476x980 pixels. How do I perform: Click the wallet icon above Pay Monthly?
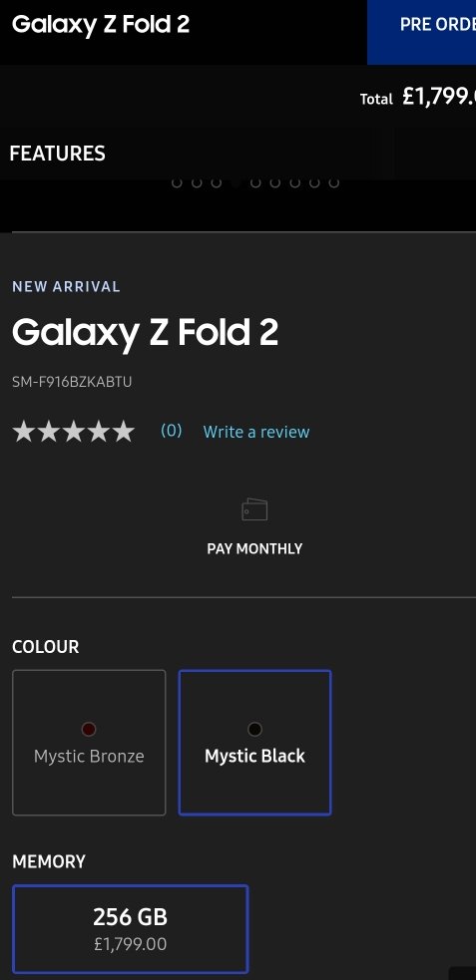coord(254,509)
